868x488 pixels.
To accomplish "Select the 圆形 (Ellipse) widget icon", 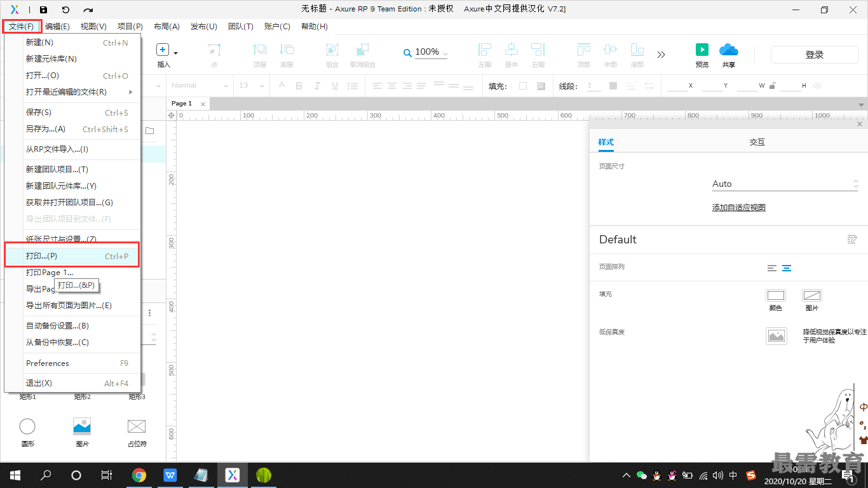I will pyautogui.click(x=27, y=426).
